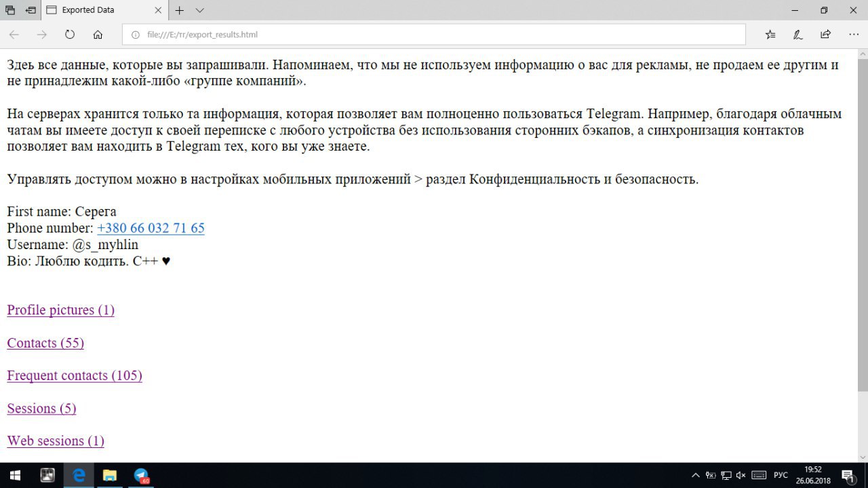Switch input language РУС indicator

coord(781,475)
